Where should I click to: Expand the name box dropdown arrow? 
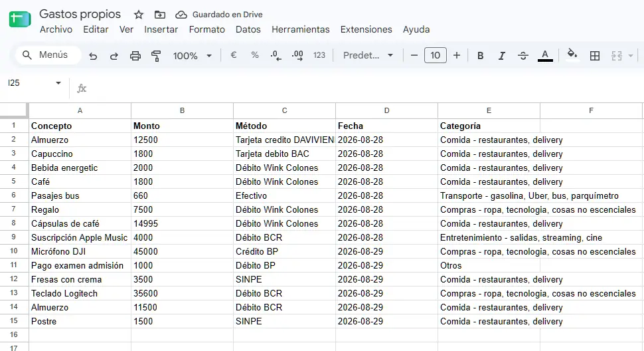tap(58, 83)
